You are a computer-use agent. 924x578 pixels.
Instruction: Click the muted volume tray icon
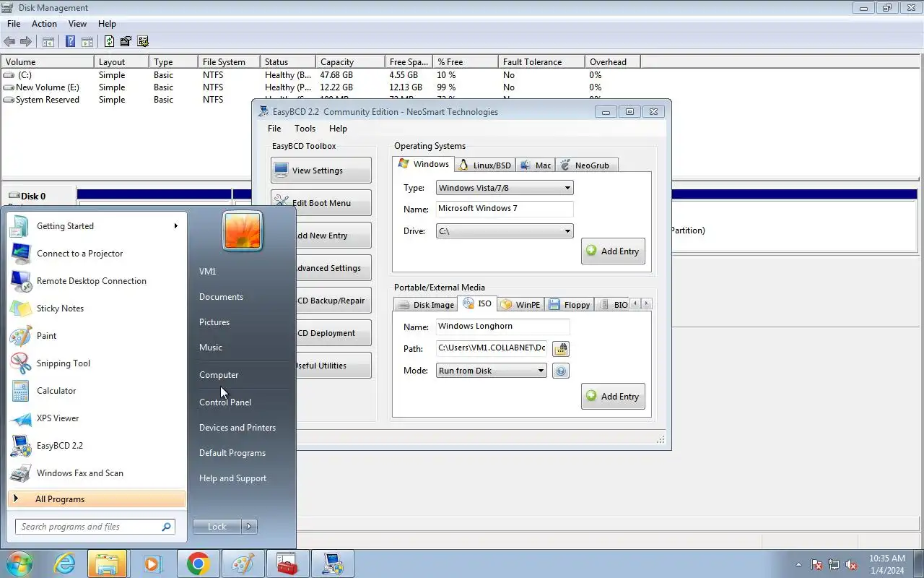click(x=851, y=565)
